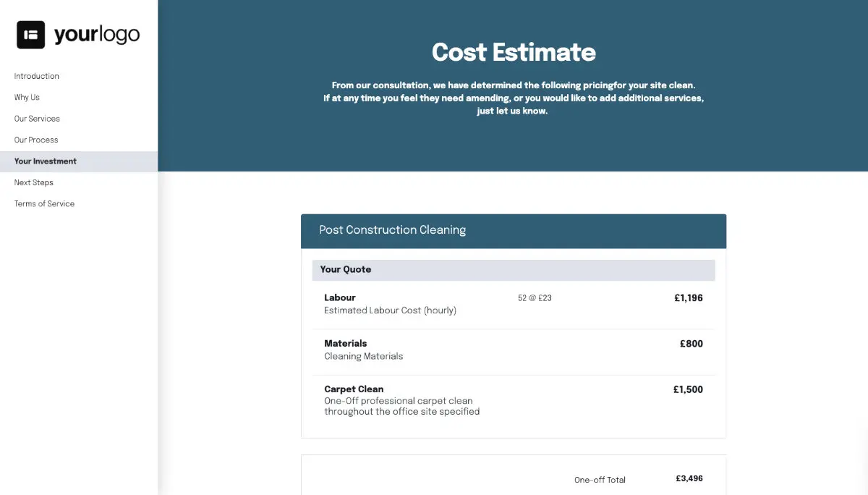Screen dimensions: 868x495
Task: Select the Introduction section in the sidebar
Action: pyautogui.click(x=36, y=76)
